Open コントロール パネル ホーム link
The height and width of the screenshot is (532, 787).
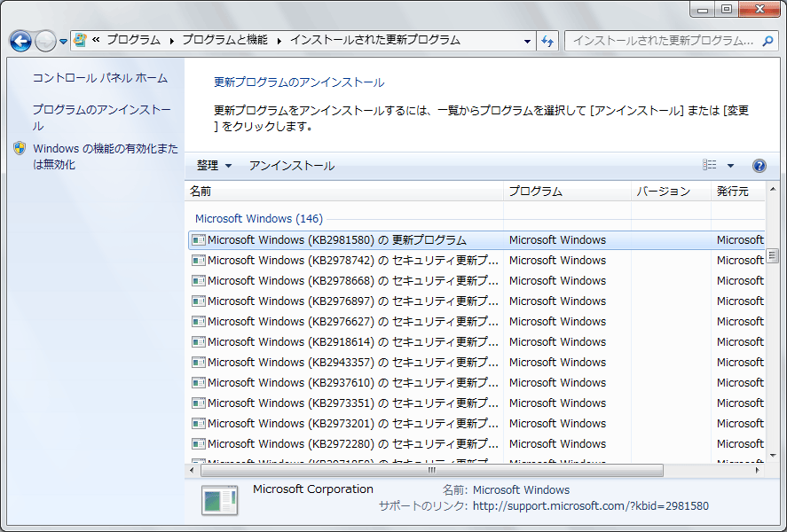pyautogui.click(x=100, y=78)
